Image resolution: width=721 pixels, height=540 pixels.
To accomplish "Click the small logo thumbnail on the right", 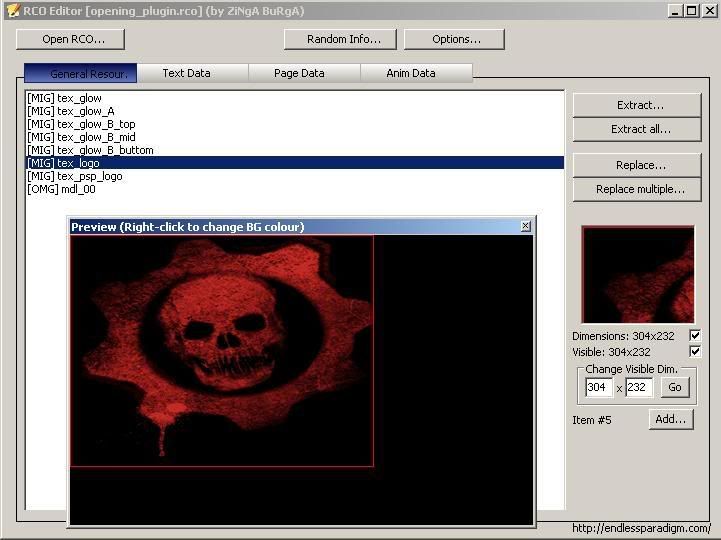I will [638, 275].
